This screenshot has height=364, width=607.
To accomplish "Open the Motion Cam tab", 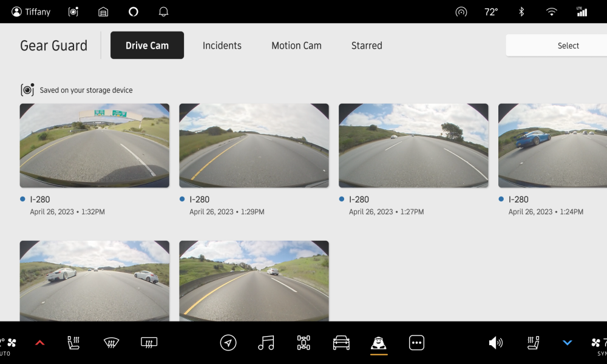I will click(x=297, y=45).
